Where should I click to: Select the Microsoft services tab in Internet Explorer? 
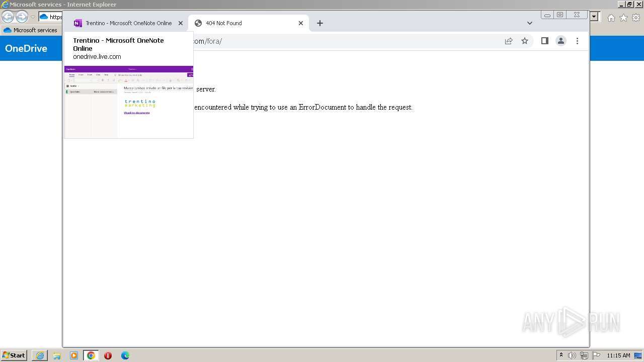31,30
